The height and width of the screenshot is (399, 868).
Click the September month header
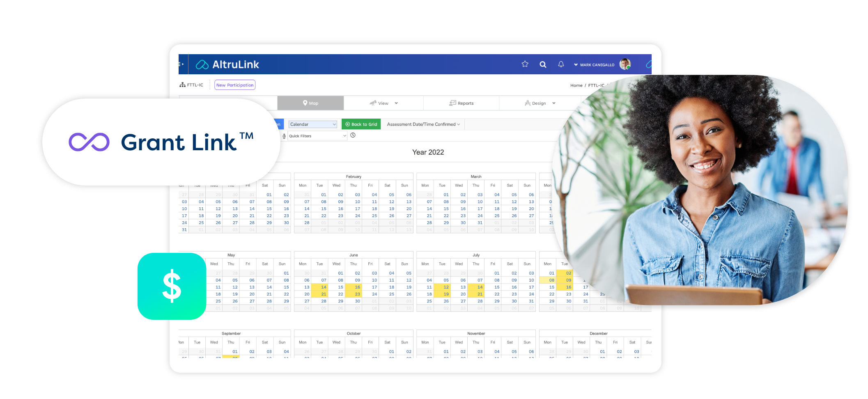231,334
